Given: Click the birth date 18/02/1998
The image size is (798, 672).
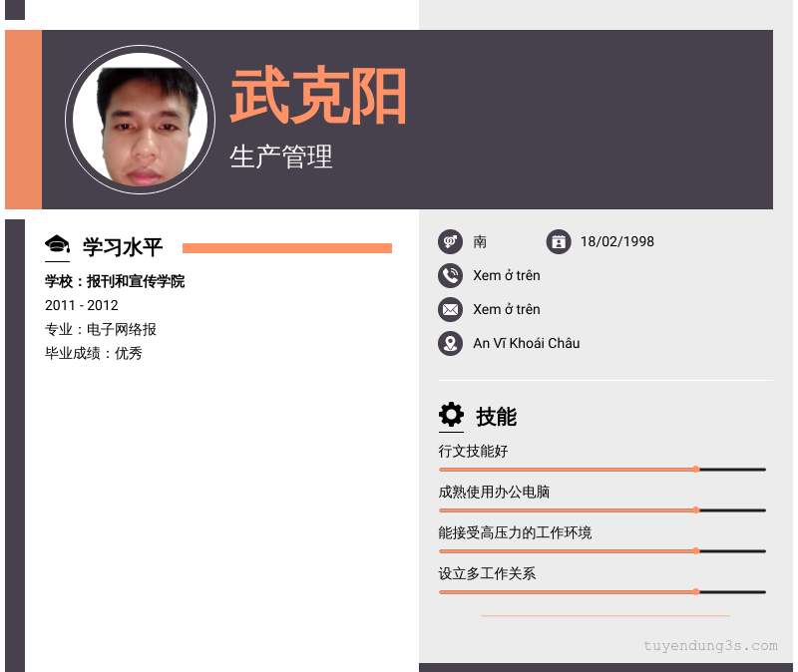Looking at the screenshot, I should click(617, 241).
